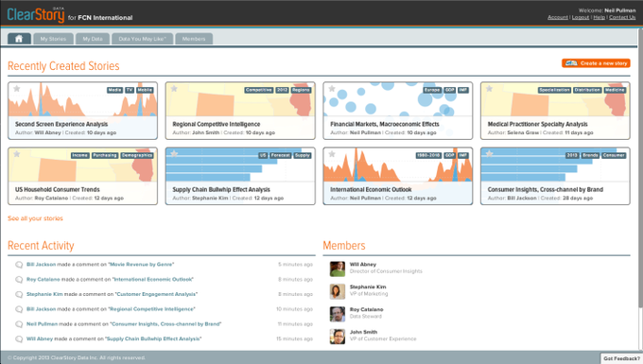
Task: Click John Smith's member avatar
Action: point(338,337)
